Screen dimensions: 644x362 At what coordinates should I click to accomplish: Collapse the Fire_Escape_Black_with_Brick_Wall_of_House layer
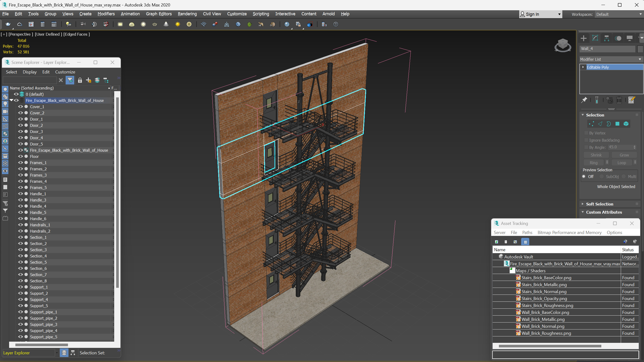point(11,100)
